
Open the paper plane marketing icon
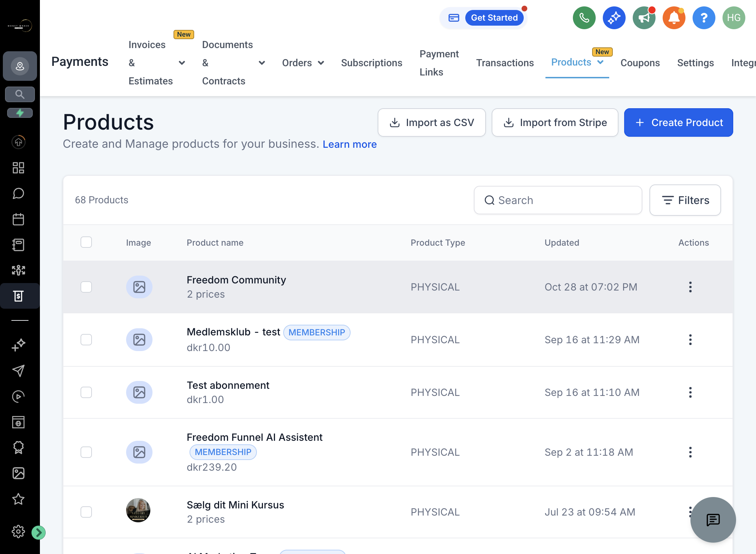(19, 371)
